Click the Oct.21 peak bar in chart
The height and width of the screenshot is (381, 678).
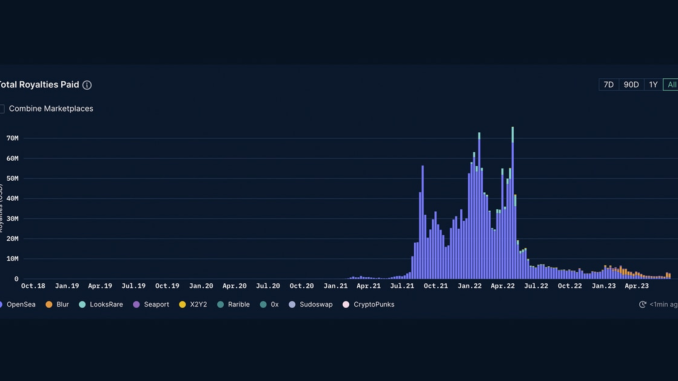422,222
